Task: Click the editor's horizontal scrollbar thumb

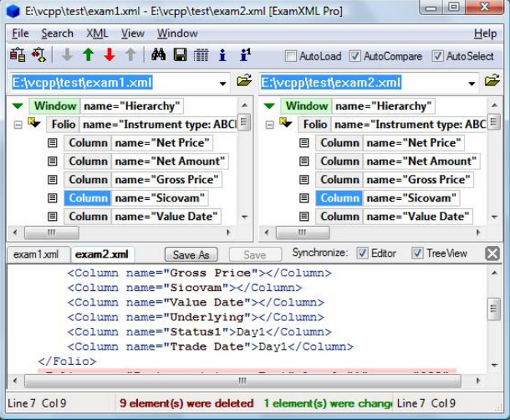Action: pyautogui.click(x=242, y=381)
